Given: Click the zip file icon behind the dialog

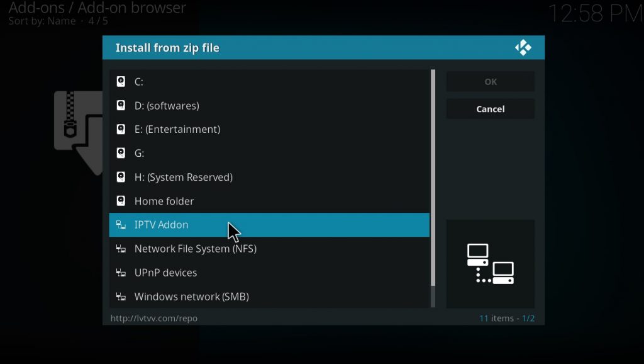Looking at the screenshot, I should [x=78, y=133].
